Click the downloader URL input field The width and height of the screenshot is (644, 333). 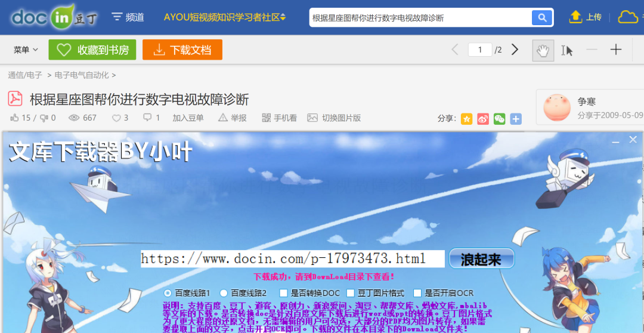pos(292,258)
